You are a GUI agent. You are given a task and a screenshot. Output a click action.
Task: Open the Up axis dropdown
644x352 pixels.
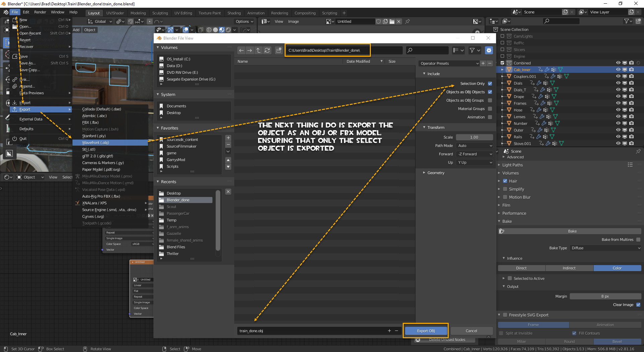475,162
